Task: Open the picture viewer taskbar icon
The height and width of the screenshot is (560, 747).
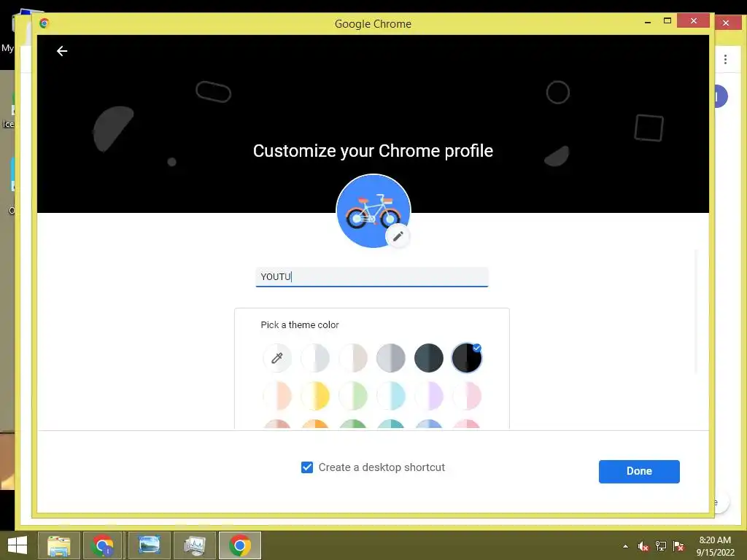Action: coord(149,545)
